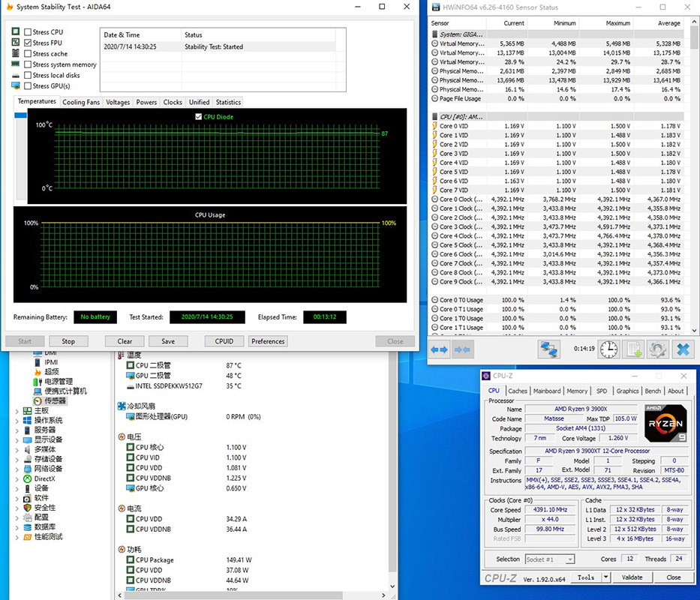The image size is (700, 600).
Task: Expand the 网络设备 tree node arrow
Action: point(17,469)
